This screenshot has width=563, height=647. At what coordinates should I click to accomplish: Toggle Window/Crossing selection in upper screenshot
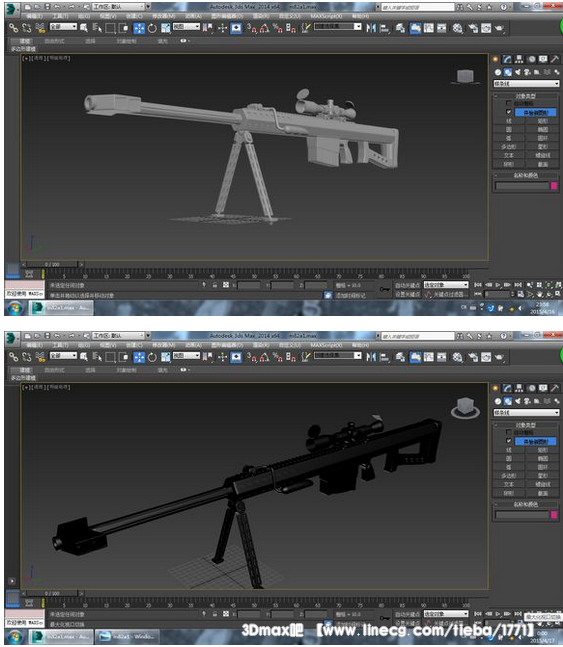pyautogui.click(x=123, y=28)
